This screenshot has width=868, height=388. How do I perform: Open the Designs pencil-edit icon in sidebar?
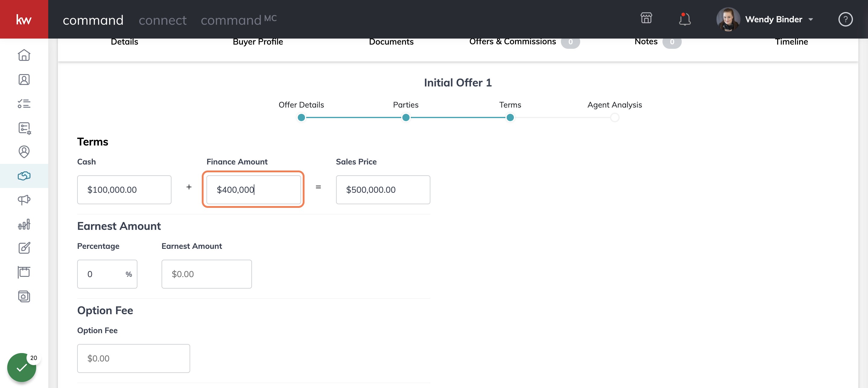[x=24, y=248]
